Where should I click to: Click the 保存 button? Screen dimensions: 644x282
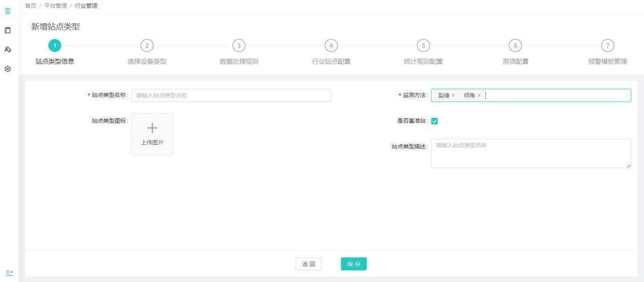coord(354,264)
